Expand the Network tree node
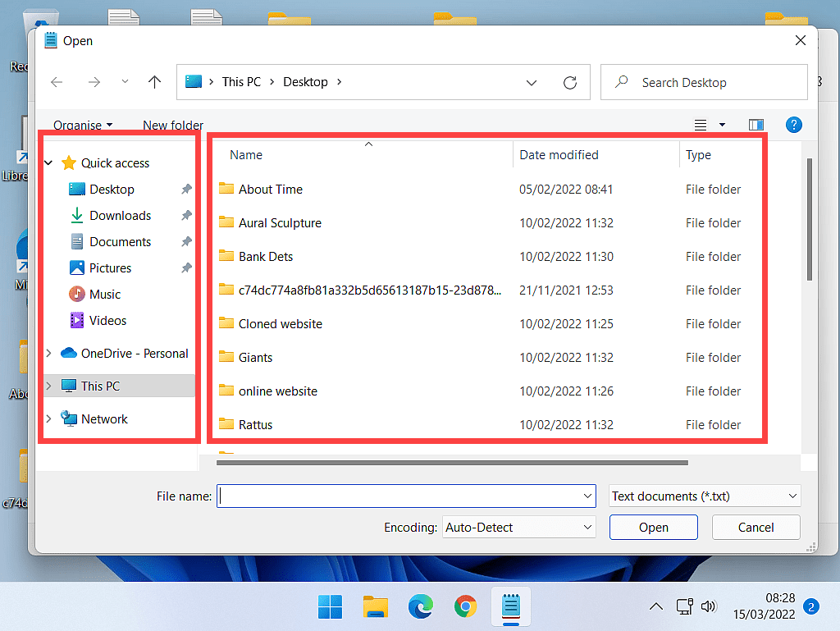This screenshot has height=631, width=840. pos(49,419)
